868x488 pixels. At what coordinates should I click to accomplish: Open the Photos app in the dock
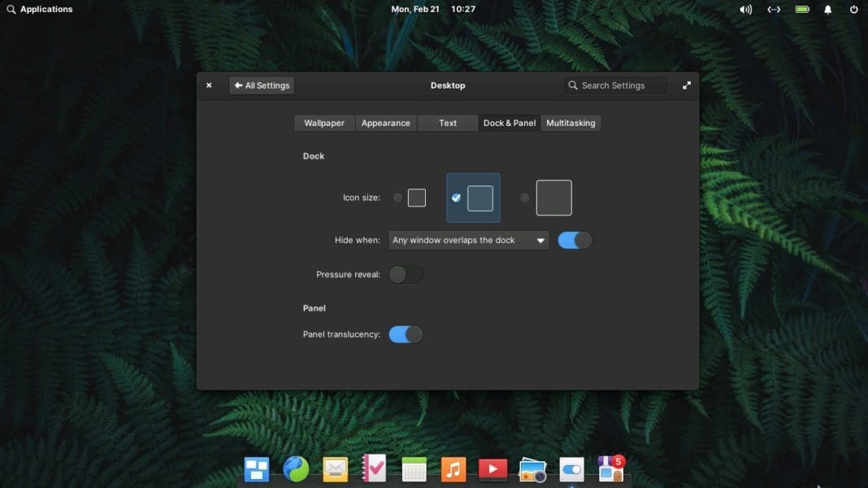[x=532, y=468]
